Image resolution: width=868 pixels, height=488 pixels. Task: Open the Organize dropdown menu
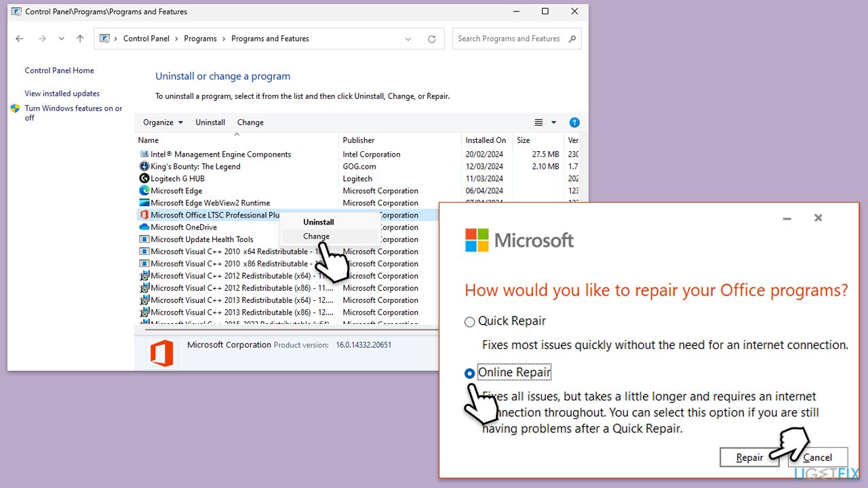click(x=163, y=122)
